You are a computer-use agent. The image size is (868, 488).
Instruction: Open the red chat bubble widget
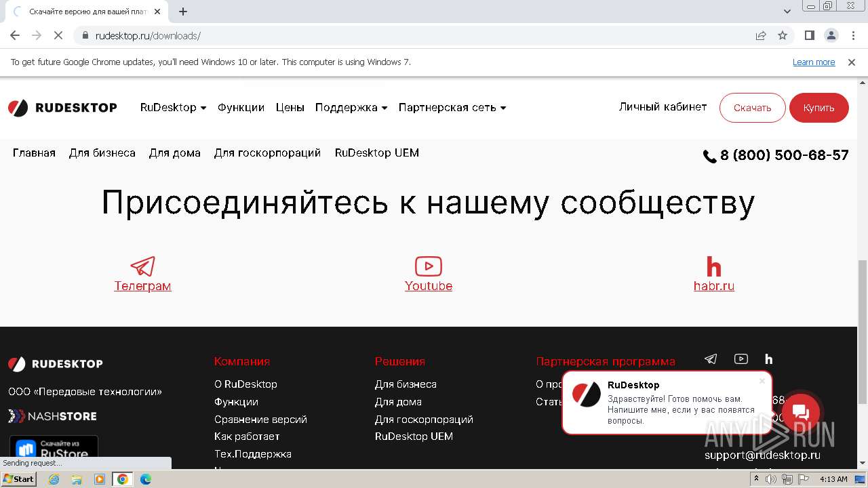point(801,412)
